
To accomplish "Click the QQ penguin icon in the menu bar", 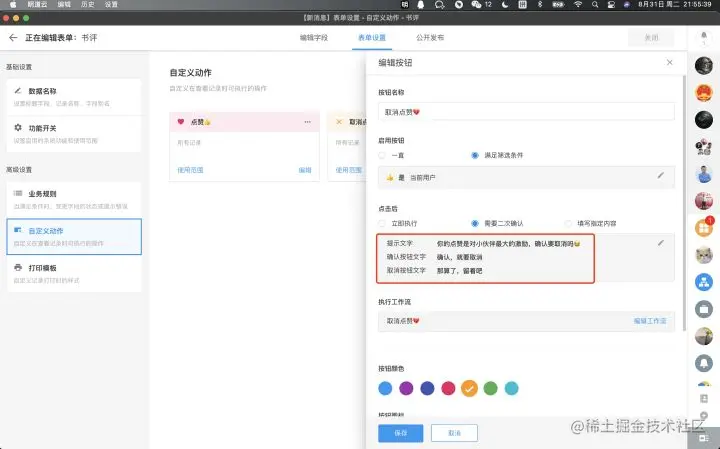I will pos(421,5).
